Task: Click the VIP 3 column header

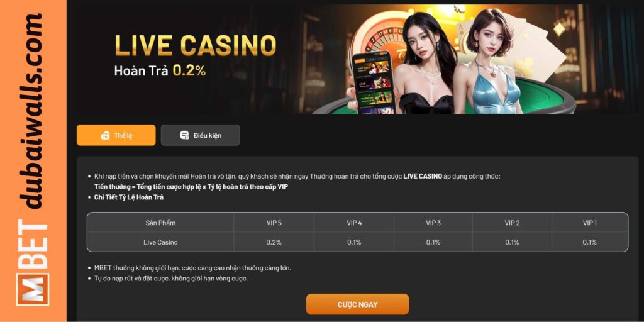Action: point(433,223)
